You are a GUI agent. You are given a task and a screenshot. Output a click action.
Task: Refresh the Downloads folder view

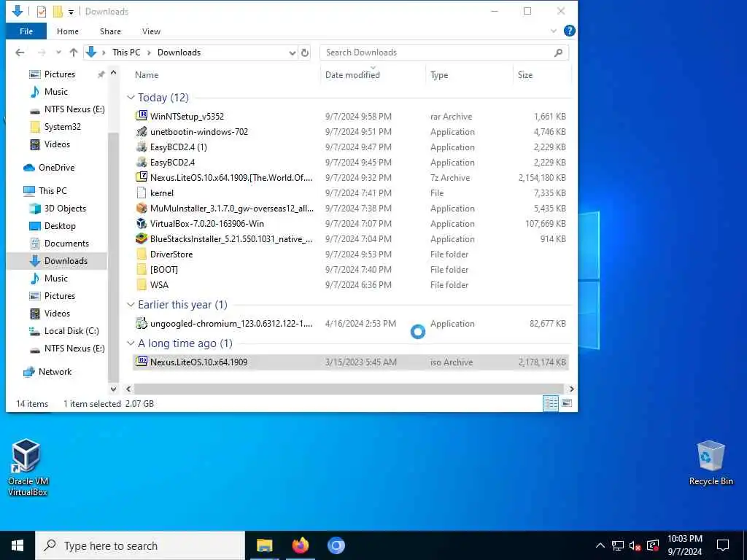click(x=305, y=52)
